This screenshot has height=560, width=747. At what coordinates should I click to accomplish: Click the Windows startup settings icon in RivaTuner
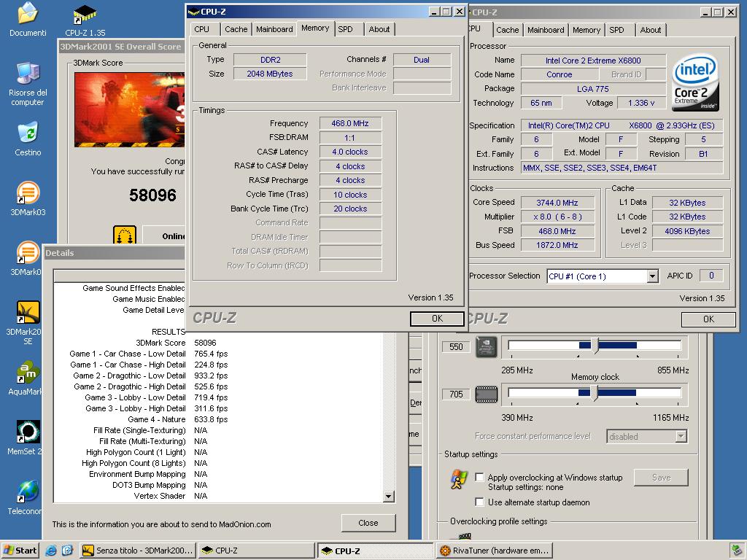(460, 479)
